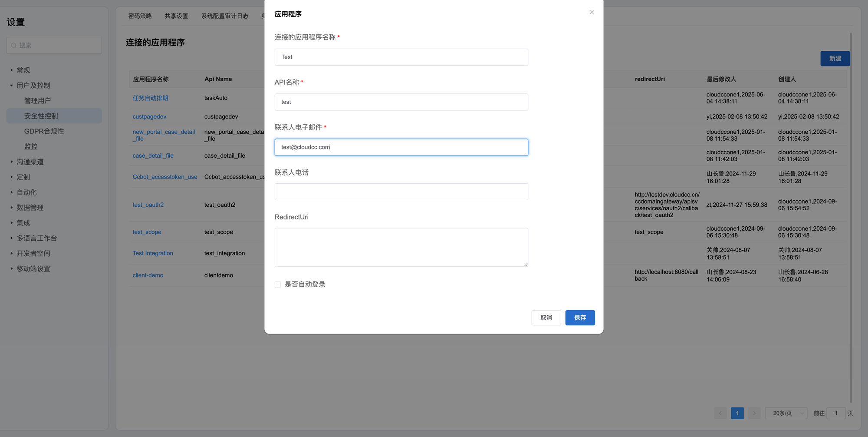This screenshot has height=437, width=868.
Task: Select page 1 in pagination
Action: (x=737, y=413)
